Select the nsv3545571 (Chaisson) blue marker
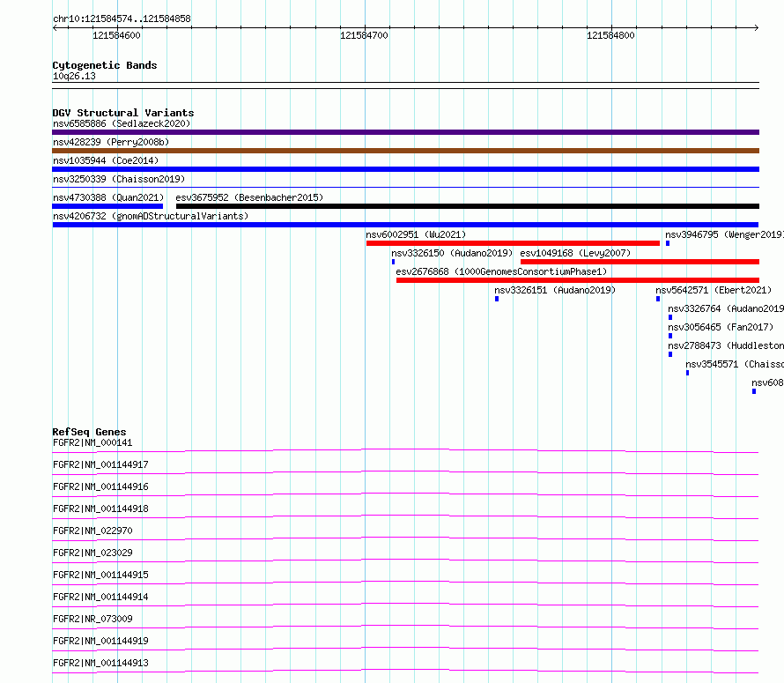 coord(687,373)
